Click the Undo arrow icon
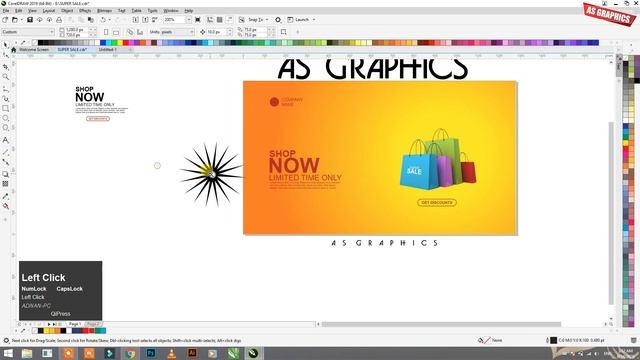The width and height of the screenshot is (640, 360). tap(103, 20)
